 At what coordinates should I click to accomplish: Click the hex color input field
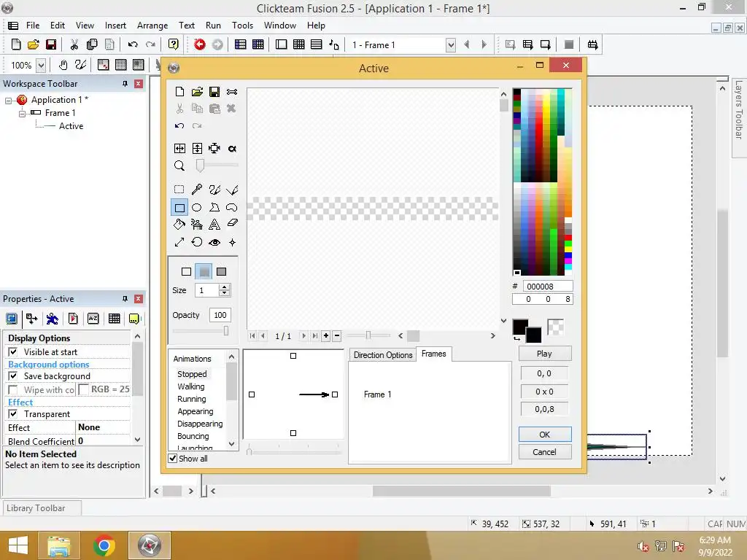[547, 286]
